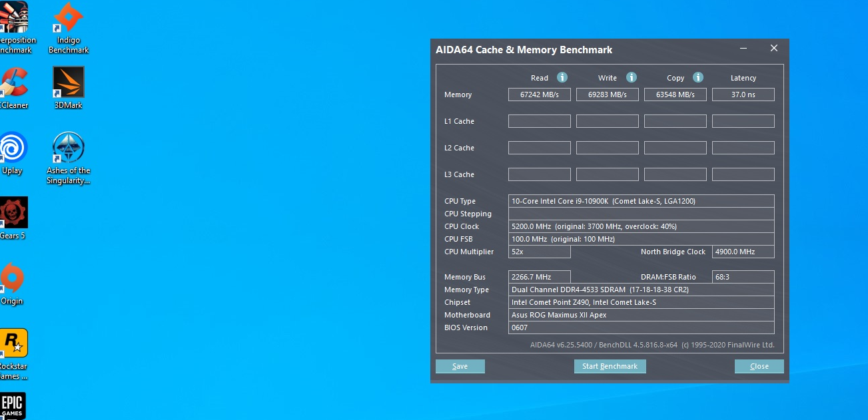This screenshot has width=868, height=420.
Task: Select the CCleaner desktop icon
Action: [13, 88]
